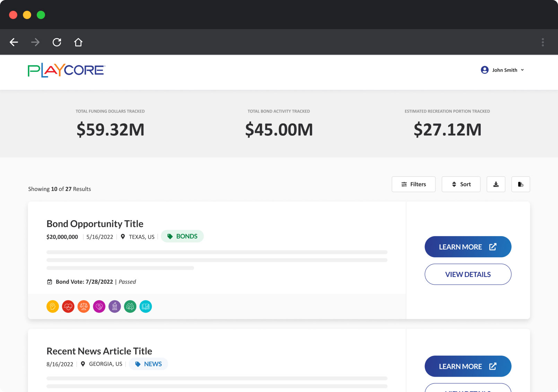Click the 'Passed' vote status text
Screen dimensions: 558x392
(127, 282)
